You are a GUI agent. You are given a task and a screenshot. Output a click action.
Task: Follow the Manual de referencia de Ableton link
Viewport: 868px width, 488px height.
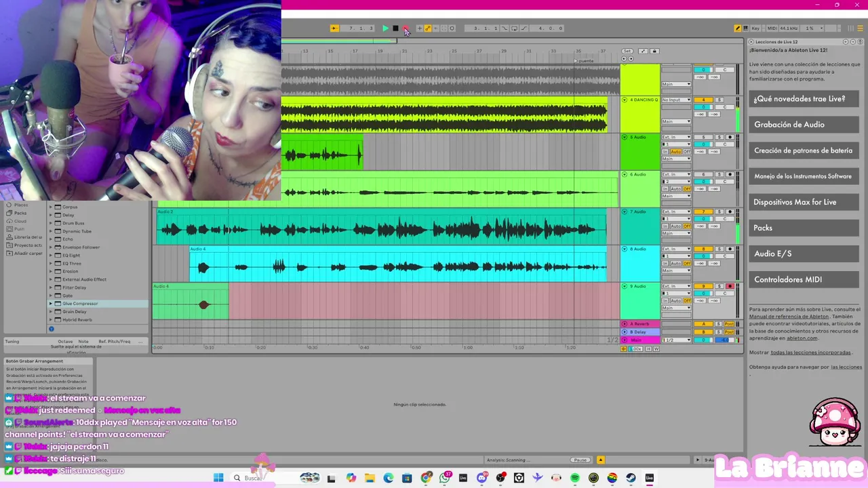789,317
